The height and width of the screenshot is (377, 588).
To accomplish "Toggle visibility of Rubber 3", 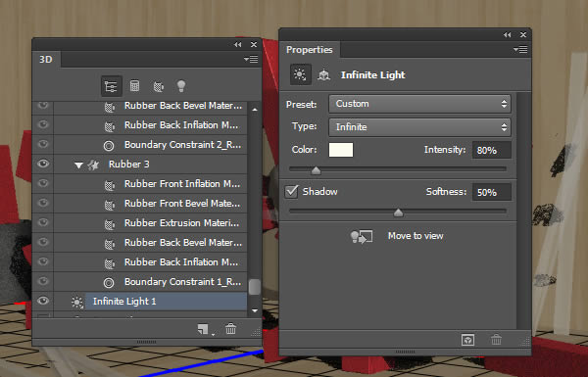I will coord(43,164).
